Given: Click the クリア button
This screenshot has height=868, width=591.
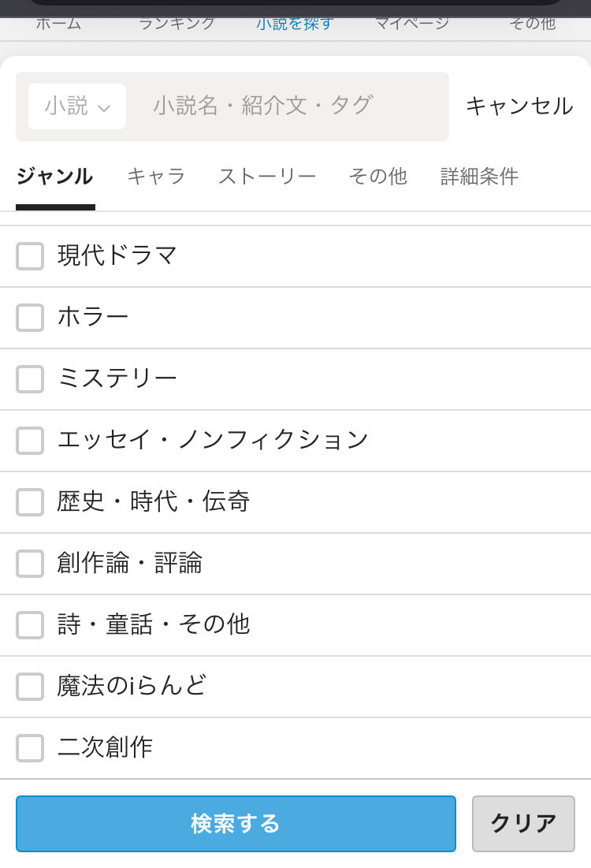Looking at the screenshot, I should click(x=523, y=824).
